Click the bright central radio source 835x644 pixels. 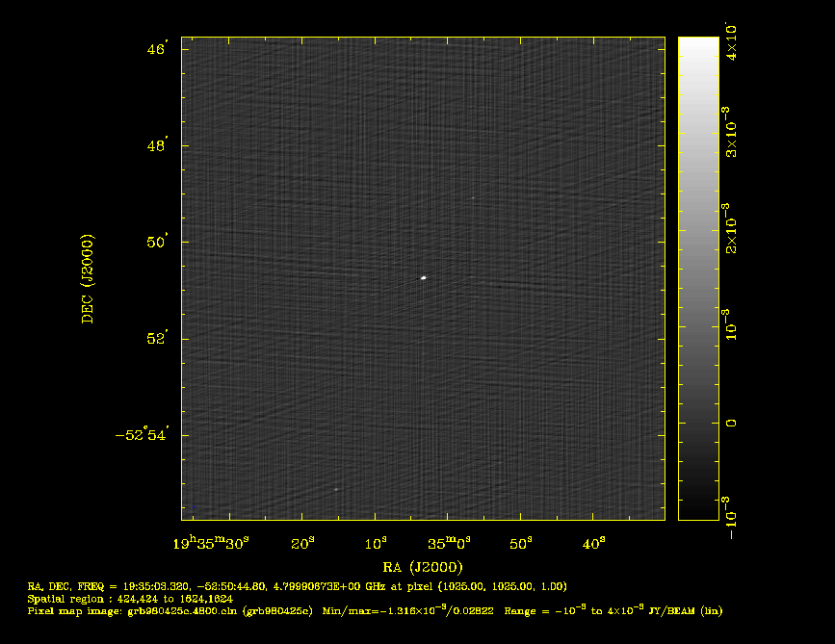[x=424, y=278]
